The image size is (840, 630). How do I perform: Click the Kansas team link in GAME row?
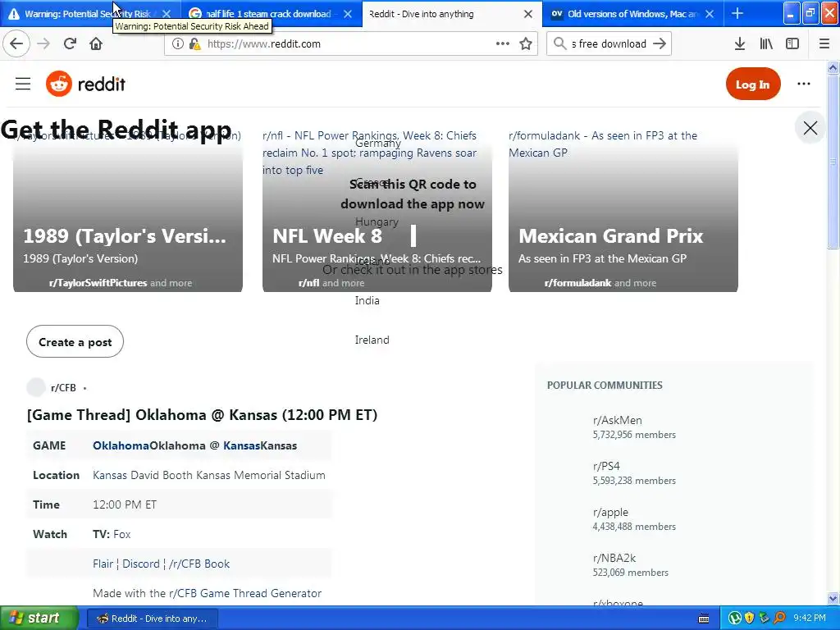[x=242, y=445]
